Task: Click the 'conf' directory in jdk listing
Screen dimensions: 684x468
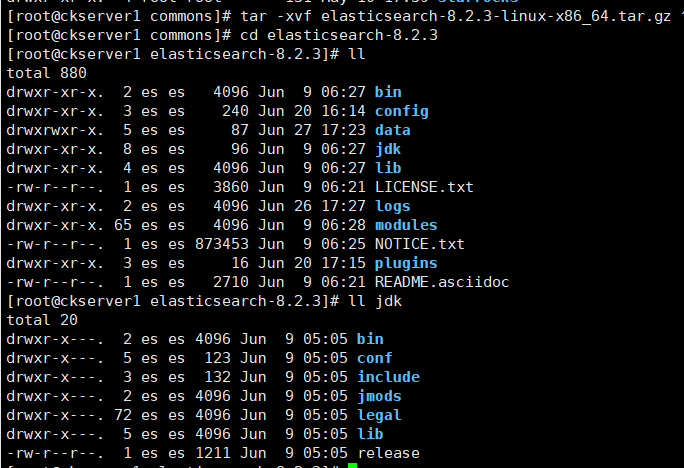Action: coord(374,358)
